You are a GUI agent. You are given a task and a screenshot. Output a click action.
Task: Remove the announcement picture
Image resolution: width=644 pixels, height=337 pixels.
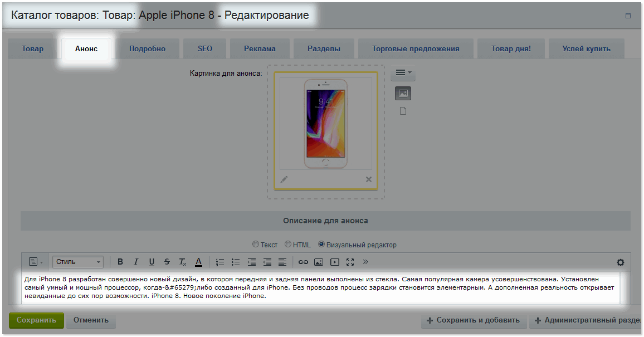point(368,179)
